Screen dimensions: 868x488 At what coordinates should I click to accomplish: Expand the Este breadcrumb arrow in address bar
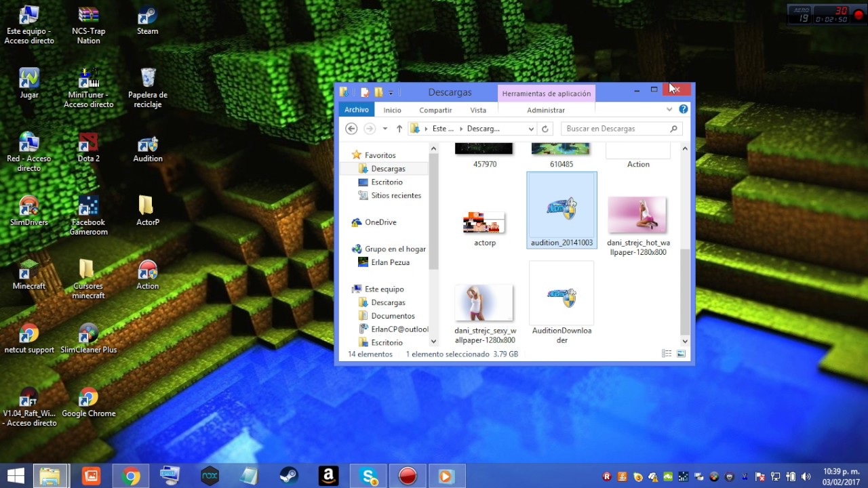pyautogui.click(x=461, y=129)
